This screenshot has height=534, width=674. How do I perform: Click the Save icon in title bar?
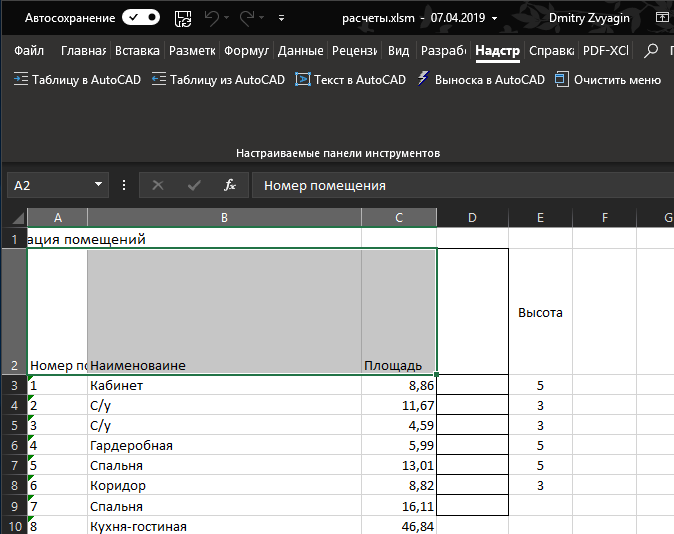click(x=183, y=18)
